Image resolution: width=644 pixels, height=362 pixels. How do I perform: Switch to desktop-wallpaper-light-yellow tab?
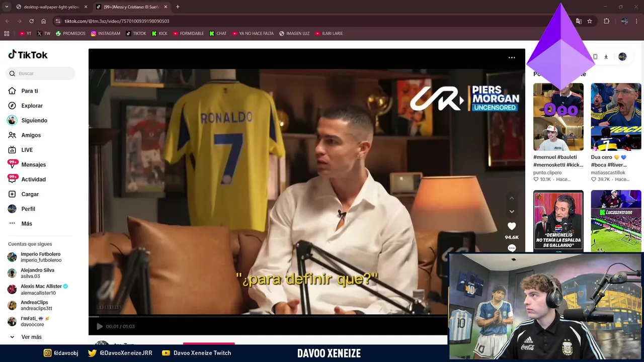click(x=52, y=7)
